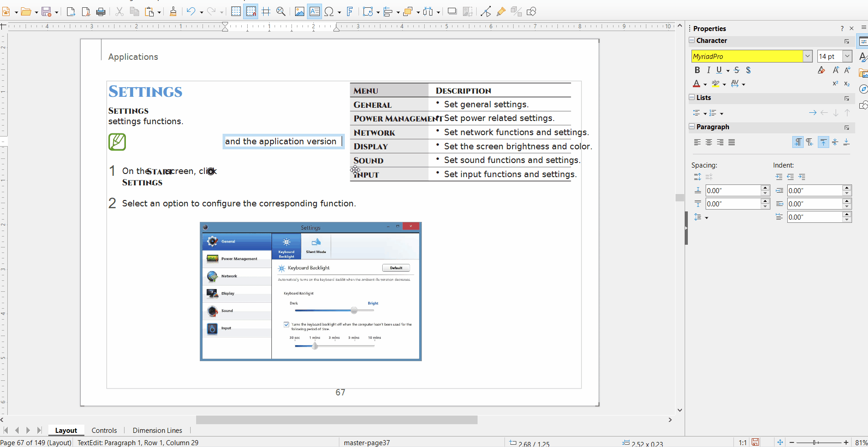Toggle Underline in Character panel
Viewport: 868px width, 447px height.
[x=719, y=70]
